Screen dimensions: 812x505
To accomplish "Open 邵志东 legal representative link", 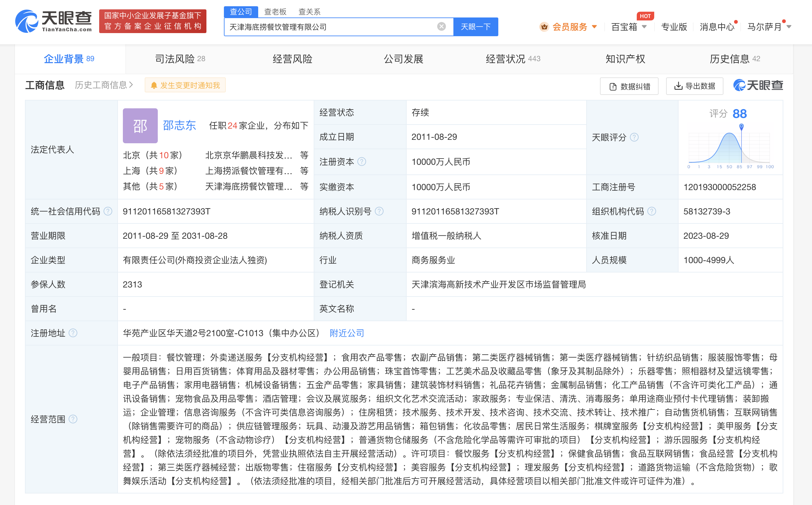I will 179,125.
